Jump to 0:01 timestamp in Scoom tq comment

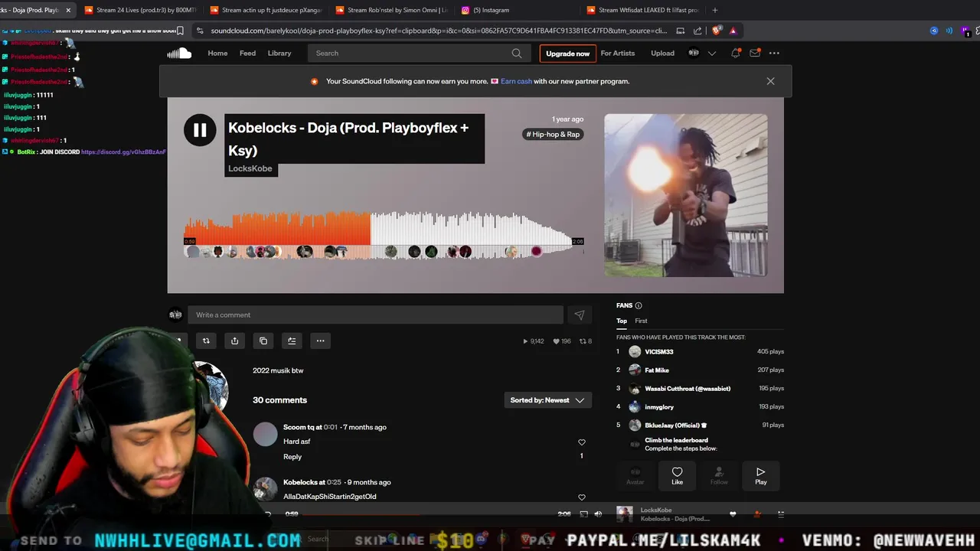(x=330, y=427)
